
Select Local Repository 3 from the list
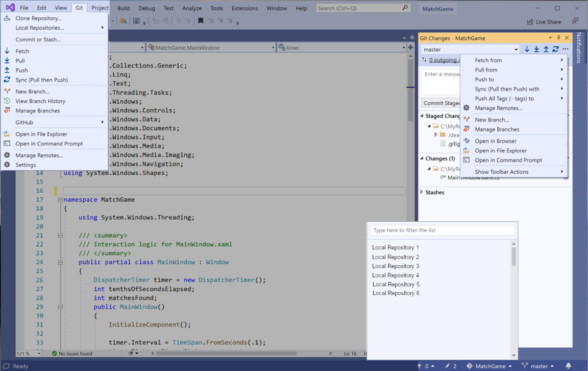396,266
